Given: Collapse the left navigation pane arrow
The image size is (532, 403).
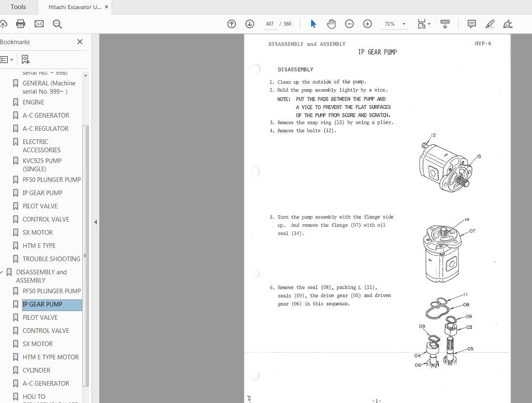Looking at the screenshot, I should (96, 222).
